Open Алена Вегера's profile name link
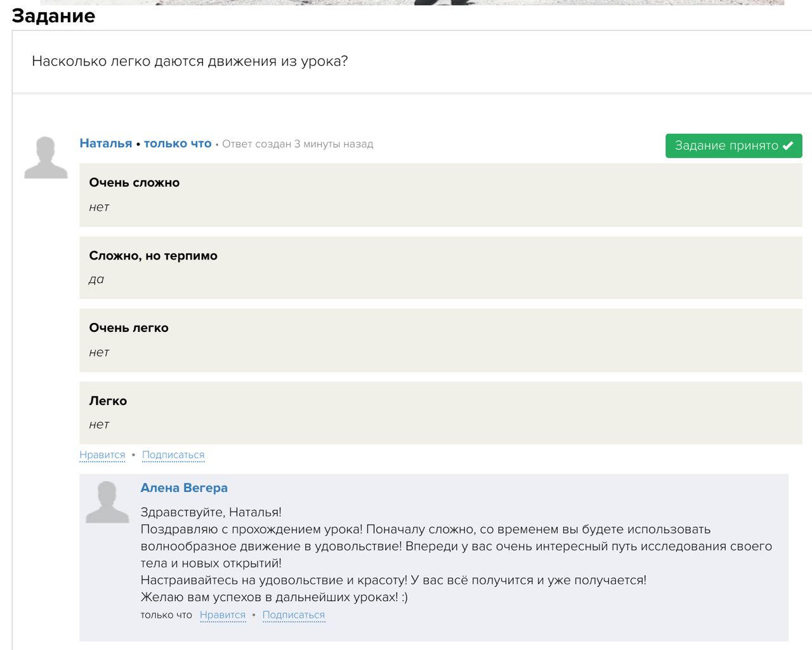The image size is (812, 650). point(184,488)
